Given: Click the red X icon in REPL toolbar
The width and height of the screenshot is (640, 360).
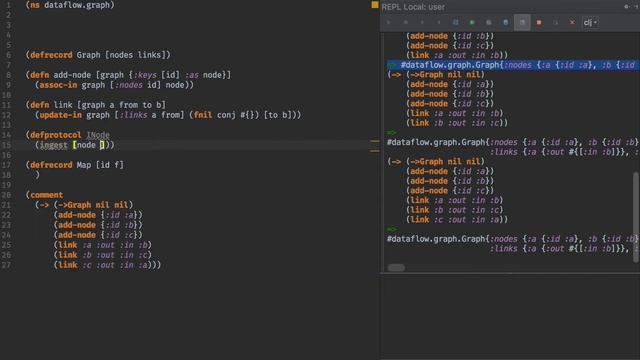Looking at the screenshot, I should click(x=572, y=22).
